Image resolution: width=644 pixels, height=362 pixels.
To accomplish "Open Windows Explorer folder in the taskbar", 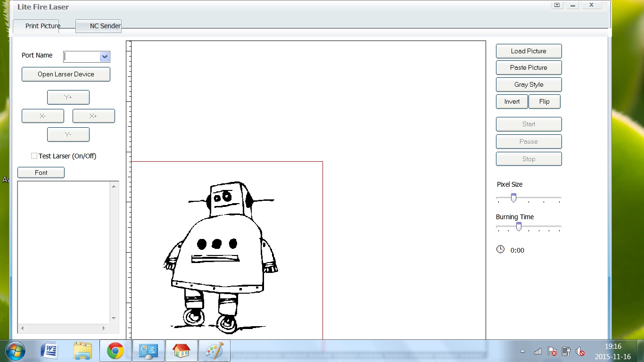I will pos(83,351).
